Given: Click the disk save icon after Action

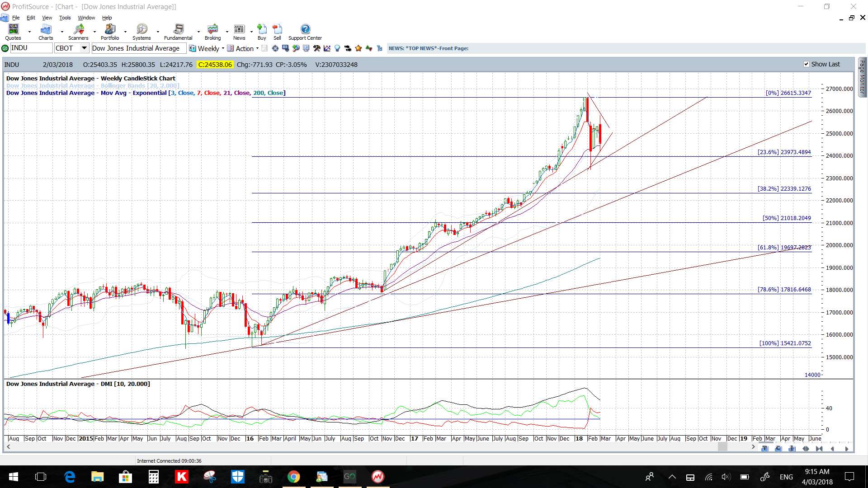Looking at the screenshot, I should 264,48.
